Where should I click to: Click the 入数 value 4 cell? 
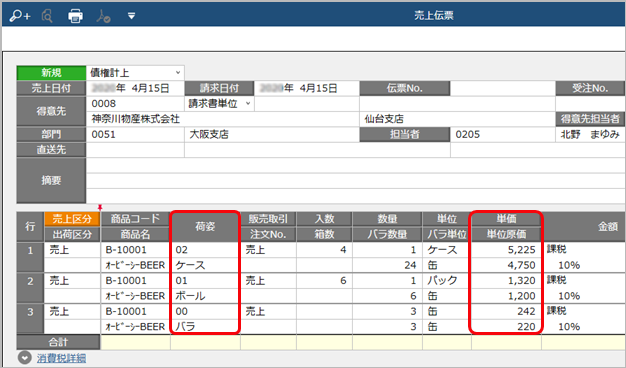tap(324, 250)
